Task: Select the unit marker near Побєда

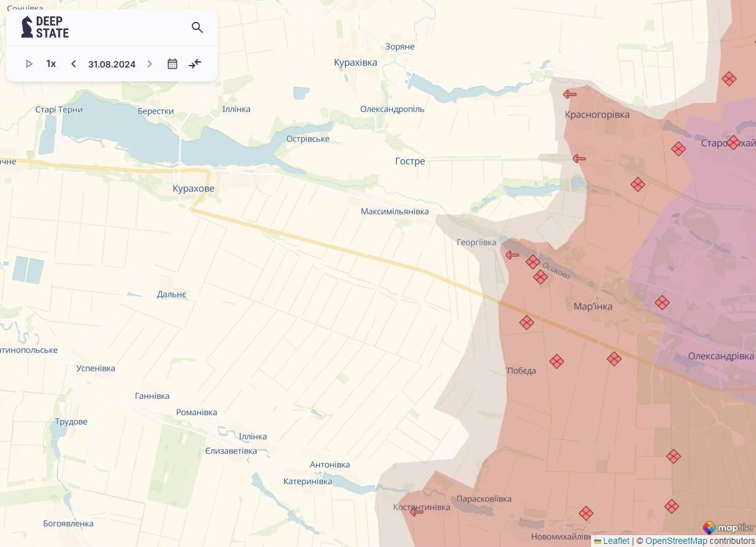Action: click(556, 361)
